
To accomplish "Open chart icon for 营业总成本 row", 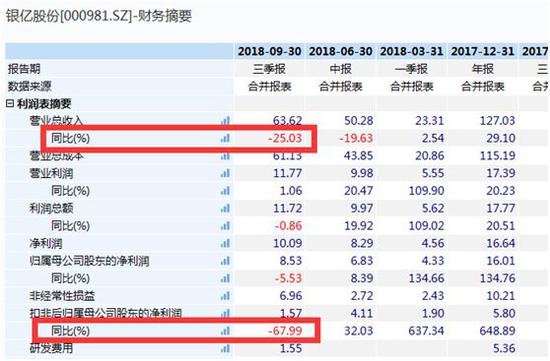I will pos(225,156).
